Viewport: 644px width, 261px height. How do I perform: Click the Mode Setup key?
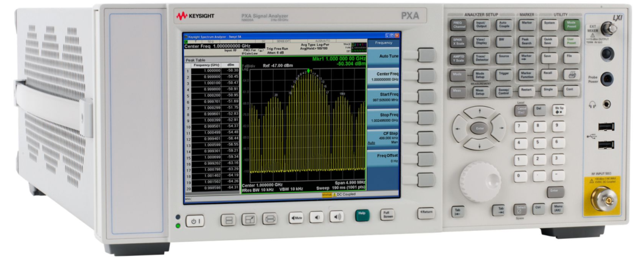481,75
